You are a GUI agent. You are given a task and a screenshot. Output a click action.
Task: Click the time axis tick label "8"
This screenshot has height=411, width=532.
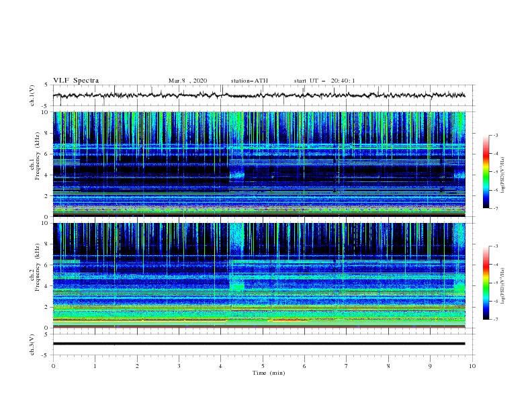click(x=388, y=366)
